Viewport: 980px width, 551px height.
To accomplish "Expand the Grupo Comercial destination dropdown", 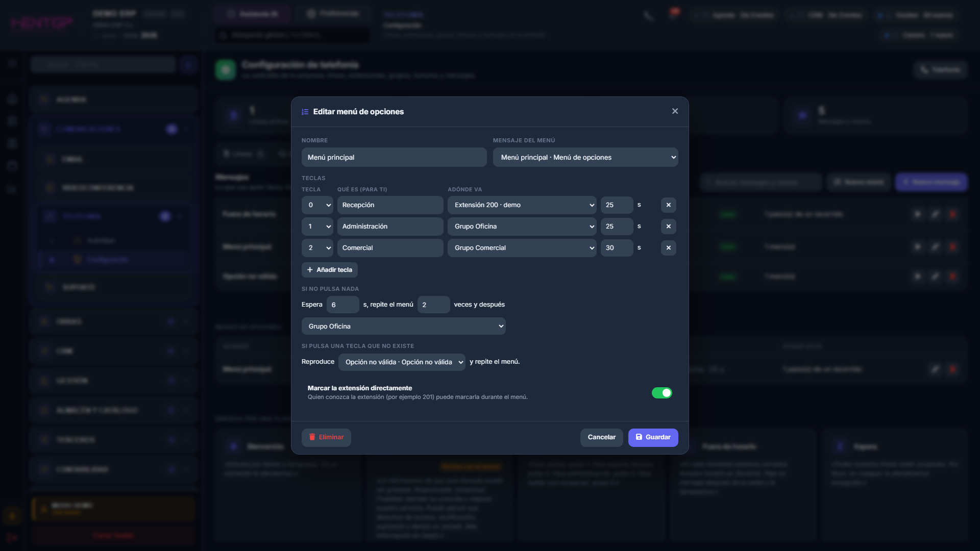I will click(x=522, y=248).
